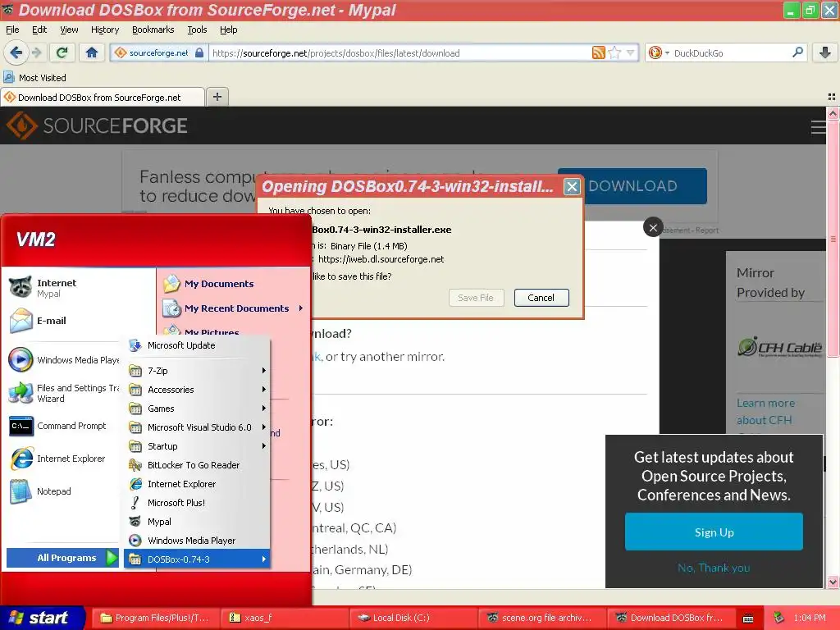Image resolution: width=840 pixels, height=630 pixels.
Task: Follow the Learn more about CFH link
Action: point(765,412)
